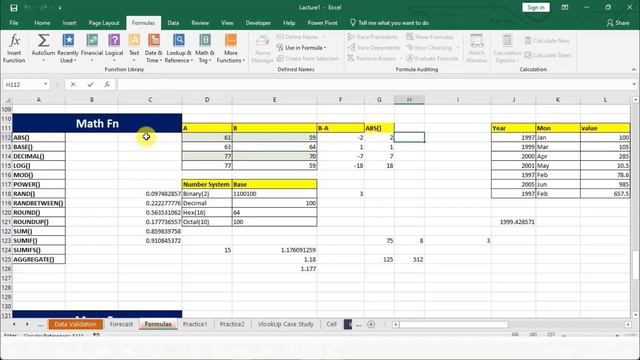Open Math & Trig functions

[204, 48]
